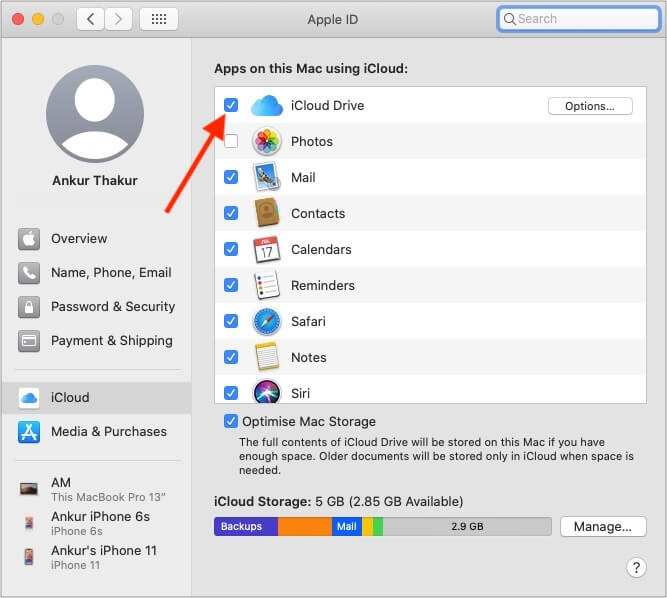
Task: Click the Reminders list icon
Action: tap(267, 285)
